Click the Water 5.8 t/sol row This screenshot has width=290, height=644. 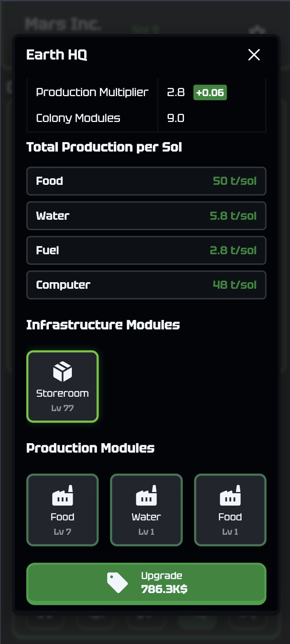click(146, 216)
